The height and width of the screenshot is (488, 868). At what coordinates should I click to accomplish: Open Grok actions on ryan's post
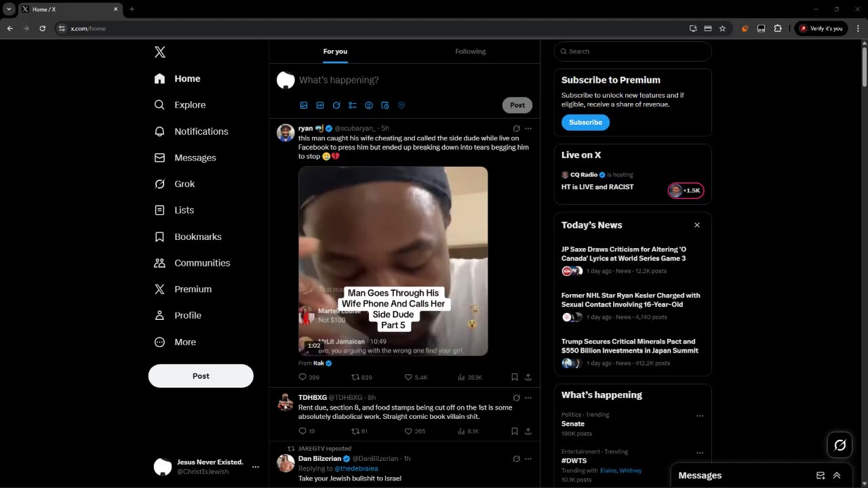pyautogui.click(x=516, y=128)
